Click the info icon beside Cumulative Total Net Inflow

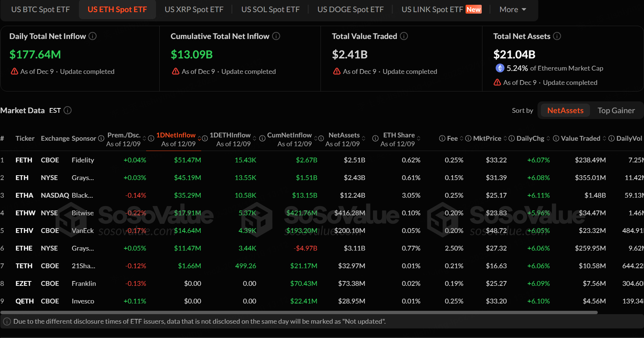pyautogui.click(x=276, y=36)
